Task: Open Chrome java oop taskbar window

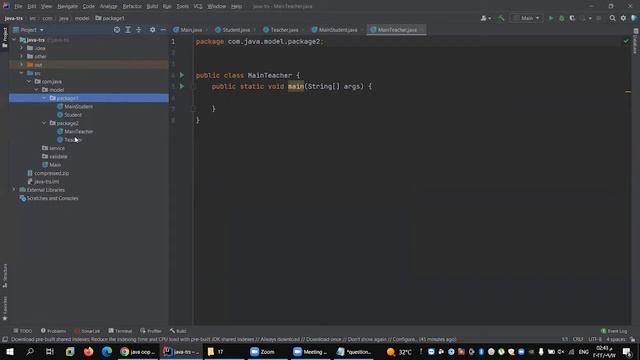Action: 138,351
